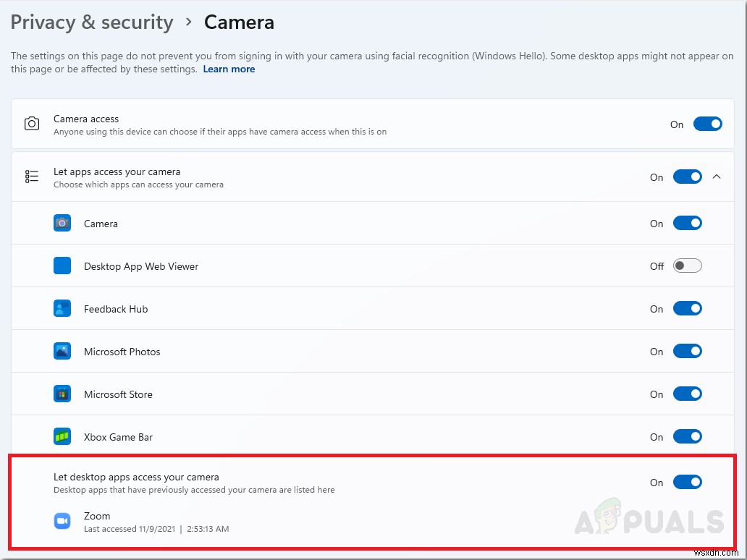Turn off Let apps access your camera
Viewport: 747px width, 560px height.
pyautogui.click(x=687, y=176)
